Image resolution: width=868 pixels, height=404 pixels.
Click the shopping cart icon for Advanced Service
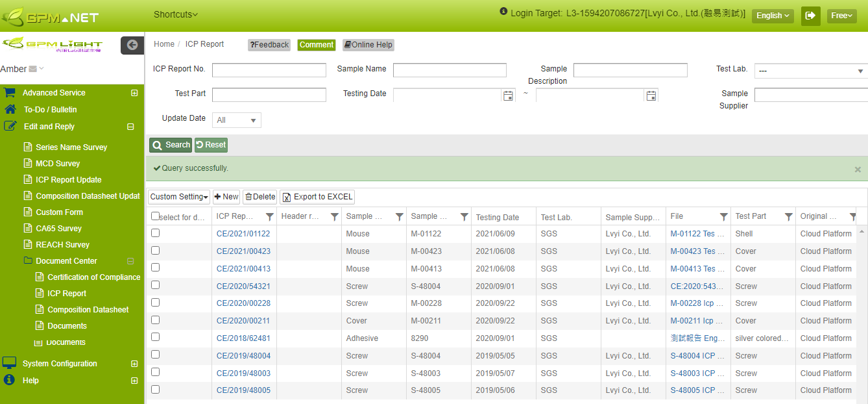pos(10,93)
